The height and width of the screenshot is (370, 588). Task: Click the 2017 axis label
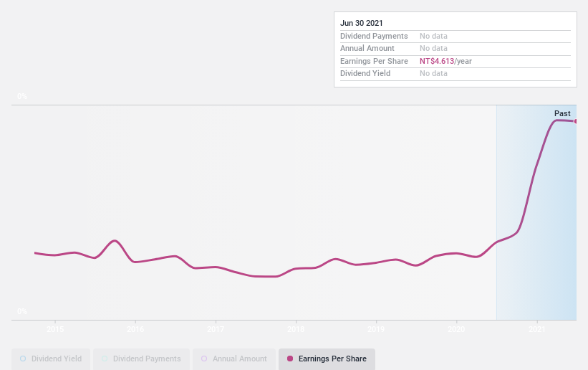coord(216,329)
